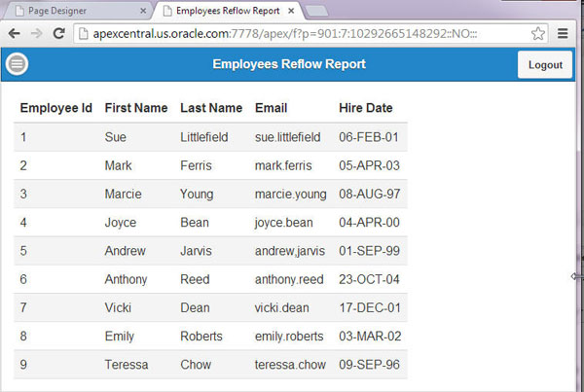
Task: Focus the address bar URL field
Action: (x=292, y=33)
